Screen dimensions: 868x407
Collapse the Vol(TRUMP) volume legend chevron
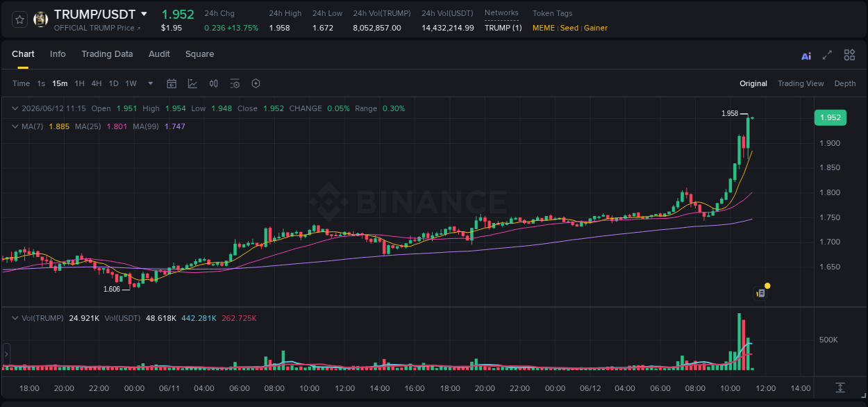(15, 318)
